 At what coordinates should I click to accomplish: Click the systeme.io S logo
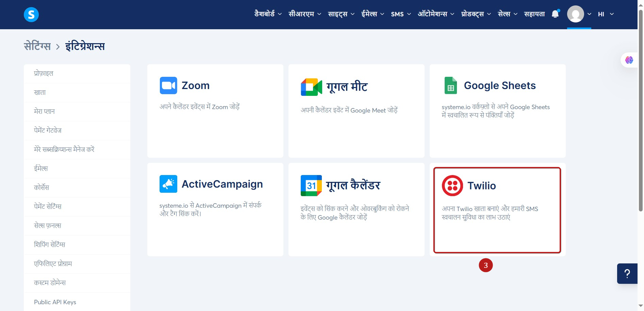(31, 15)
